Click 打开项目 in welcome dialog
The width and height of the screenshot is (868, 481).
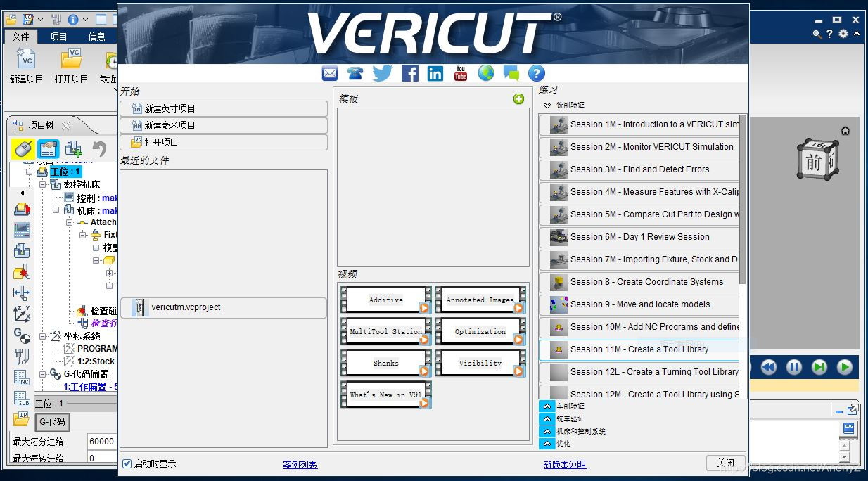[x=224, y=142]
